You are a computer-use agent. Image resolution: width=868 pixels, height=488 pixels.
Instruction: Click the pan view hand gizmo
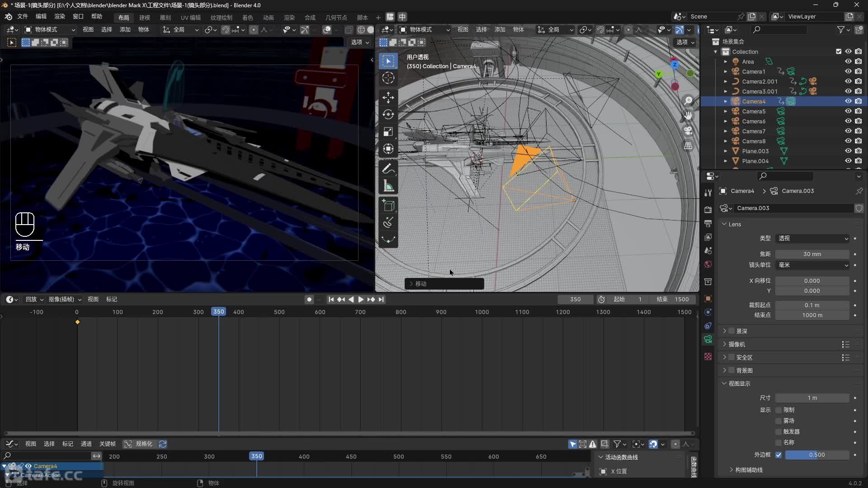click(688, 116)
